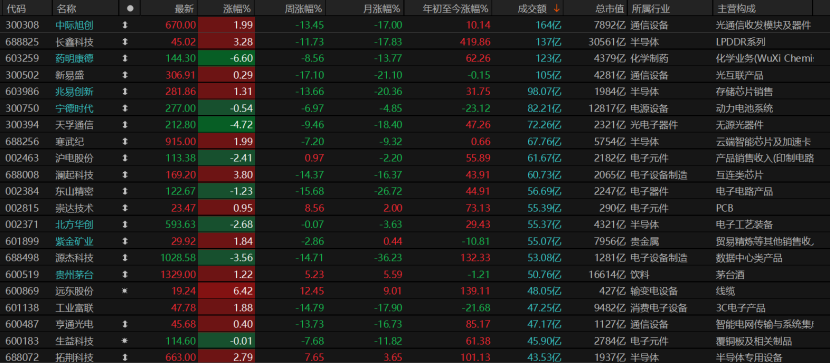The height and width of the screenshot is (364, 830).
Task: Click the marker icon in 沪电股份 row
Action: coord(125,158)
